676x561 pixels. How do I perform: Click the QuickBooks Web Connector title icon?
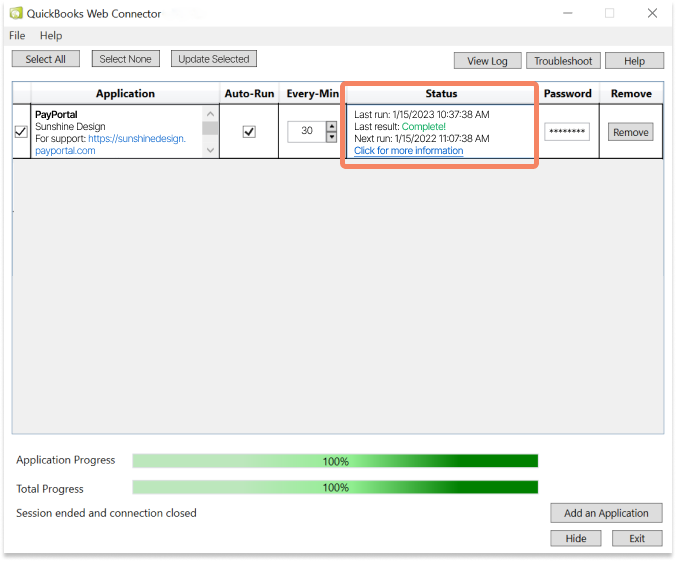(16, 13)
